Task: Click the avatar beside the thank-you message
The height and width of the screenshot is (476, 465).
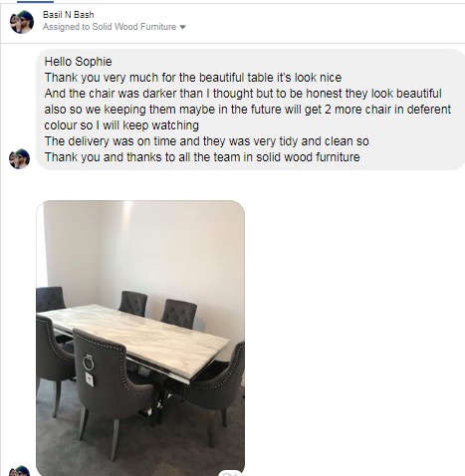Action: point(19,158)
